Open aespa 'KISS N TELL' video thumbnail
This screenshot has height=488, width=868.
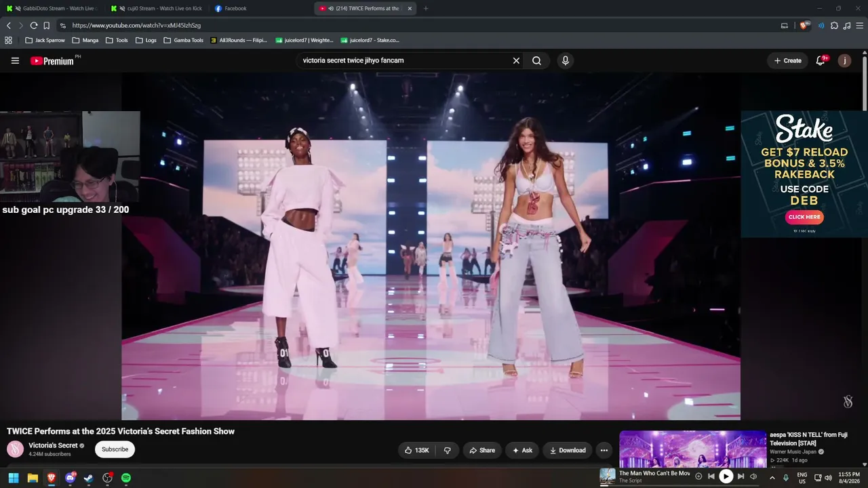693,449
